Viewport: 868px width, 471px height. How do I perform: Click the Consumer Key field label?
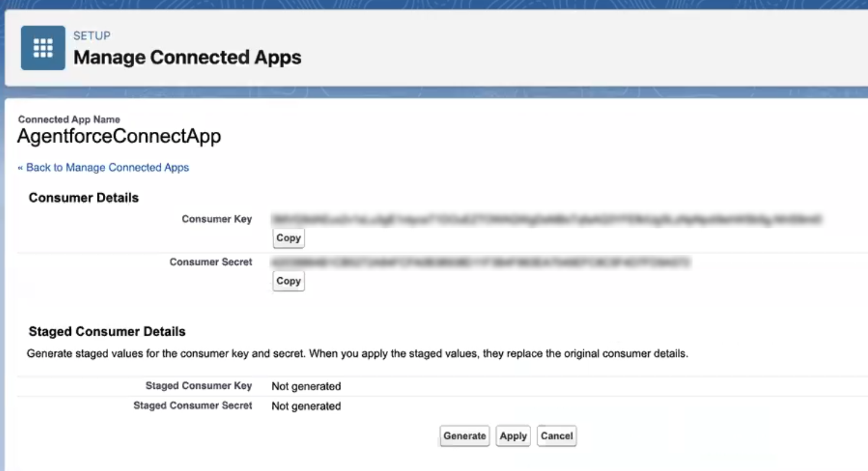click(x=217, y=219)
